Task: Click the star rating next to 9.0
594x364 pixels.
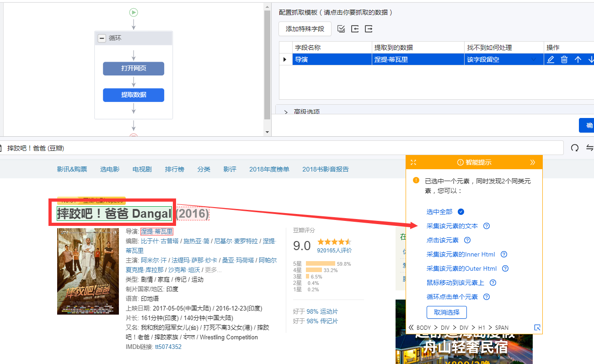Action: click(x=334, y=241)
